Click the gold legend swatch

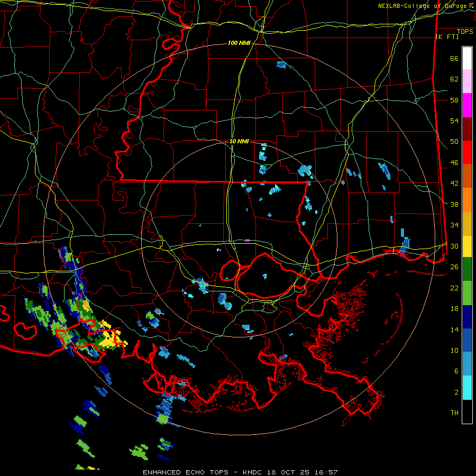(467, 223)
